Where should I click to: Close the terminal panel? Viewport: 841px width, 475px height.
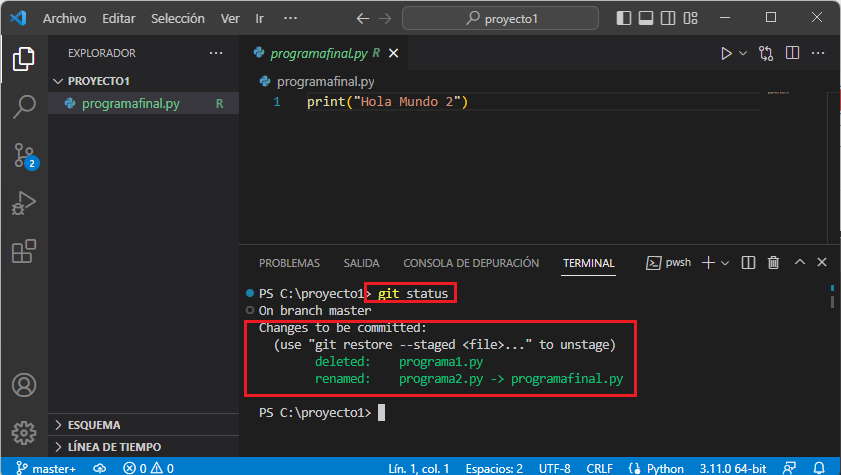coord(822,262)
